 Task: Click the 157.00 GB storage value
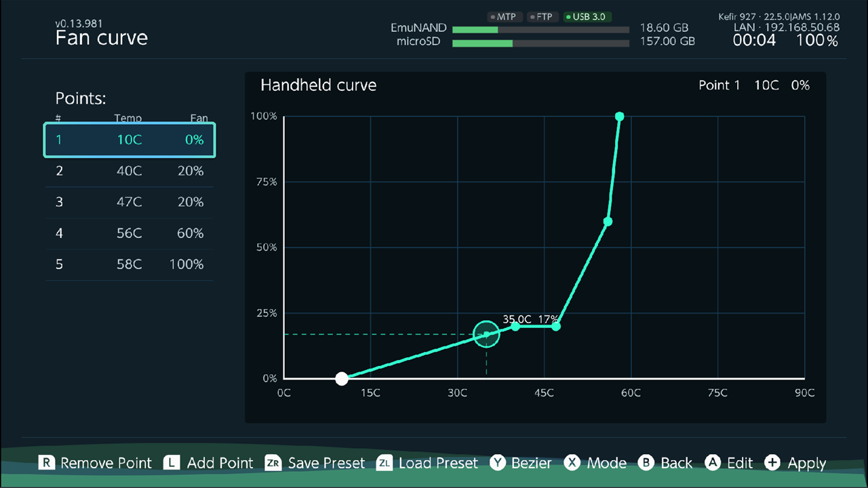[x=667, y=41]
